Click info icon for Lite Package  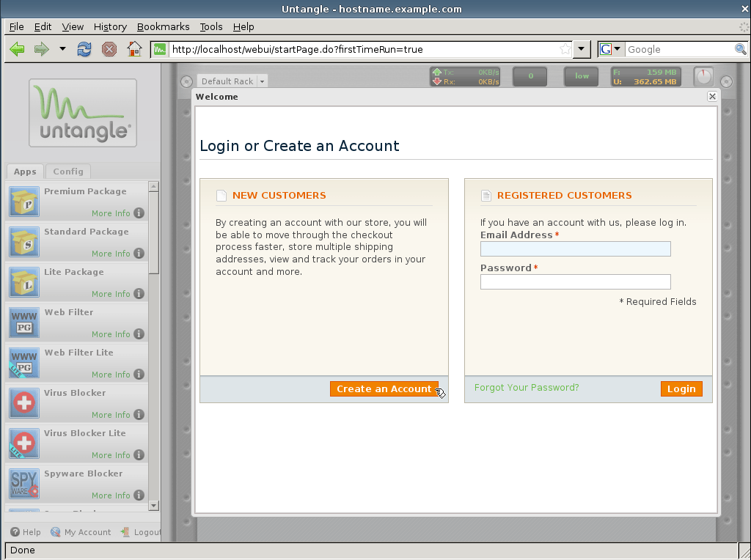[x=139, y=293]
